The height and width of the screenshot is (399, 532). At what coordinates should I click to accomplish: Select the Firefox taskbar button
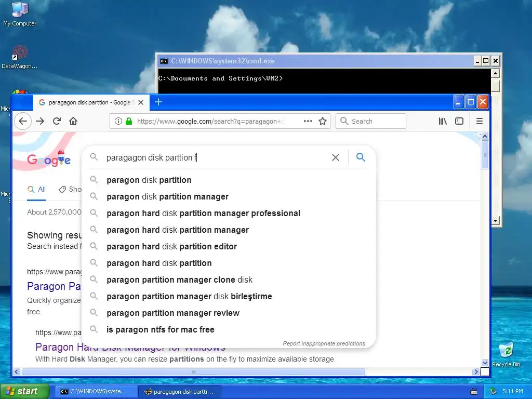179,392
